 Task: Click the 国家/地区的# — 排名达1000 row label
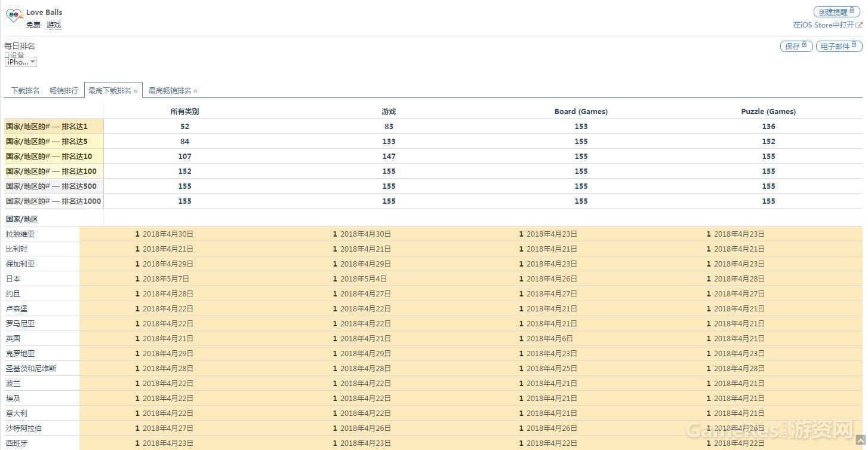pyautogui.click(x=54, y=201)
